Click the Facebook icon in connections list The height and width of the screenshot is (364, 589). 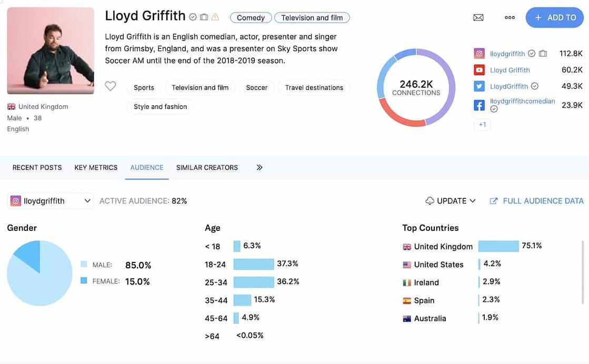pos(479,105)
